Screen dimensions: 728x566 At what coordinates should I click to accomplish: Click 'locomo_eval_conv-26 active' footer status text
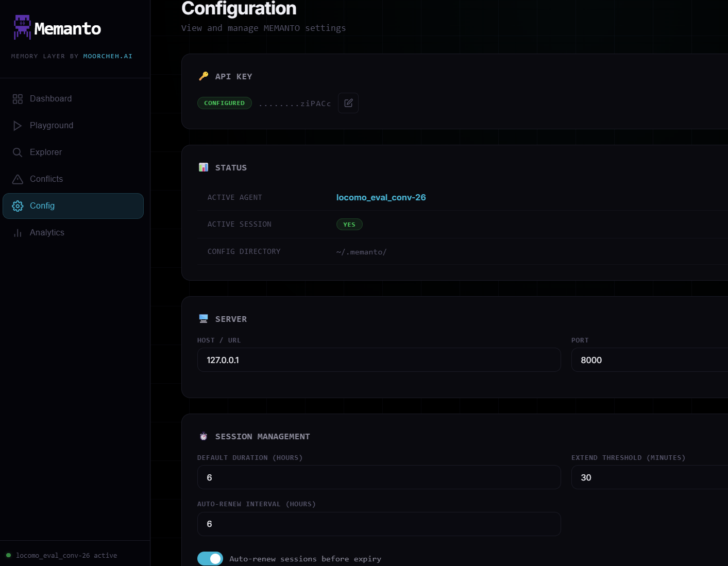[66, 555]
